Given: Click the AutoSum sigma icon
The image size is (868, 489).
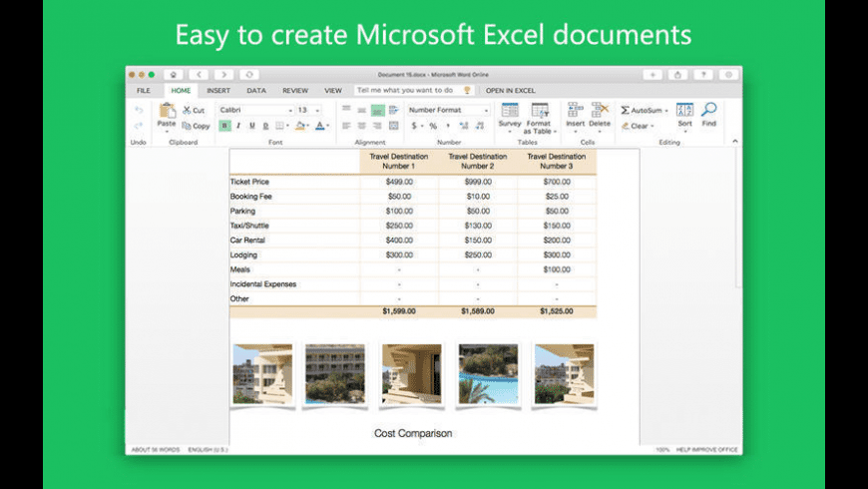Looking at the screenshot, I should click(626, 110).
